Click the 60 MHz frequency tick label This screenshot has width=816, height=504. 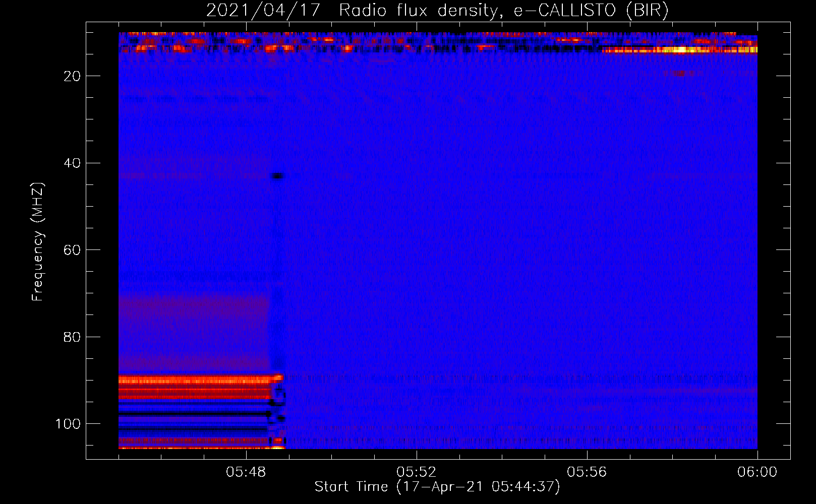click(72, 250)
